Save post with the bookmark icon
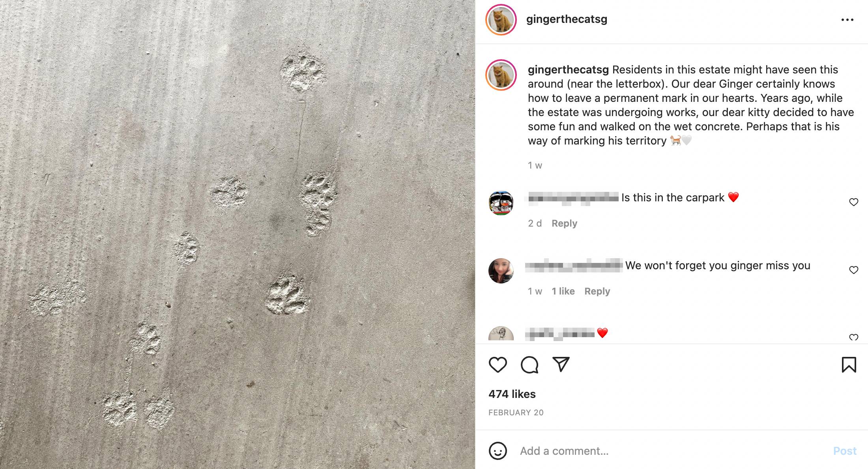 (x=849, y=364)
